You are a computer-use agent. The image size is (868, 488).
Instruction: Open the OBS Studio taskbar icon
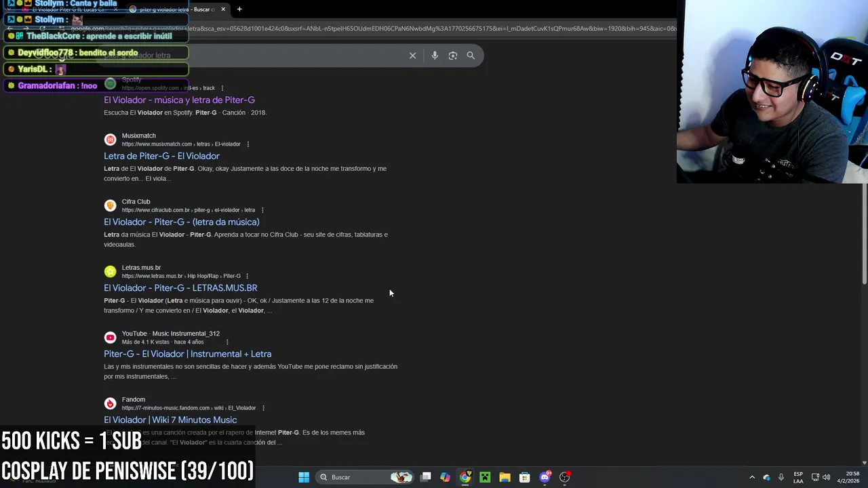tap(564, 477)
